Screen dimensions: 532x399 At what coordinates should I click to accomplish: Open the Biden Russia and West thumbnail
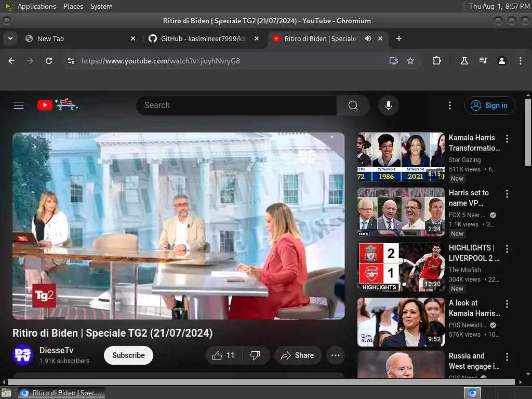(401, 364)
